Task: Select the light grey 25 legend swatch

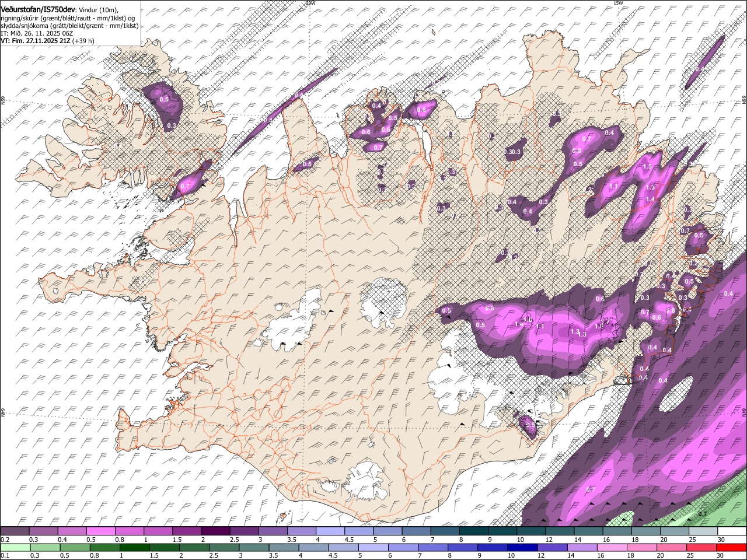Action: point(703,531)
